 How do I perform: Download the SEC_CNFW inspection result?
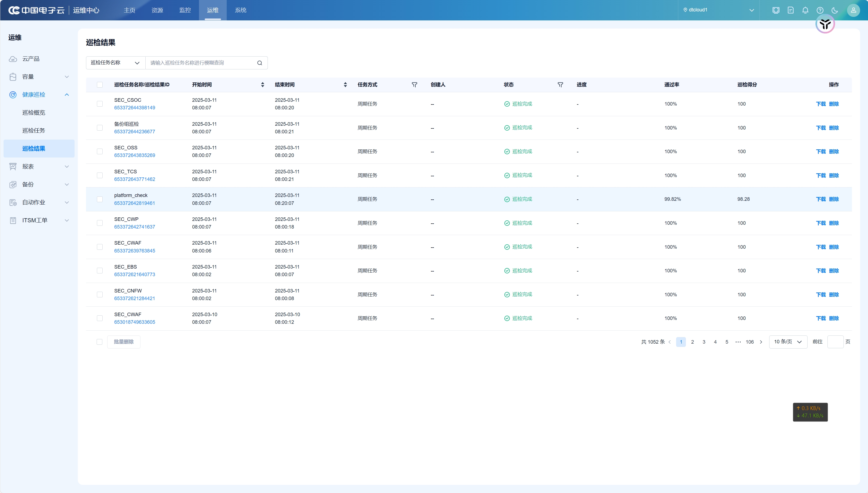click(x=821, y=295)
